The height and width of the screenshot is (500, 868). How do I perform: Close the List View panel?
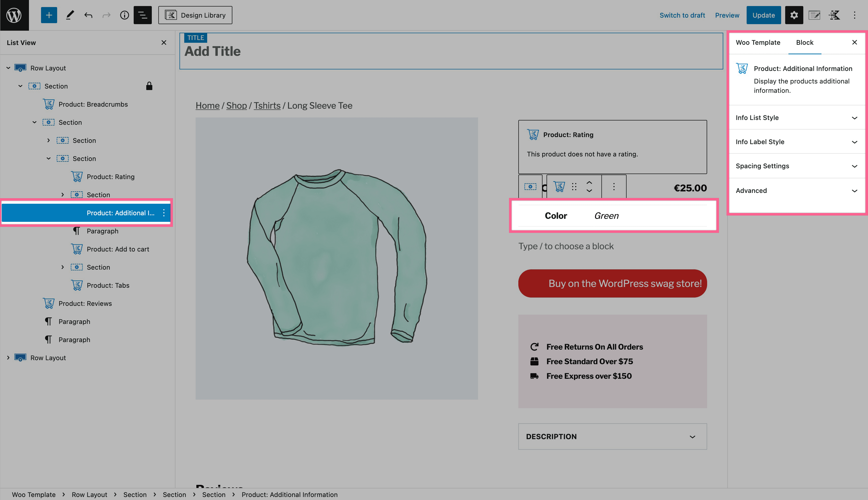tap(164, 43)
